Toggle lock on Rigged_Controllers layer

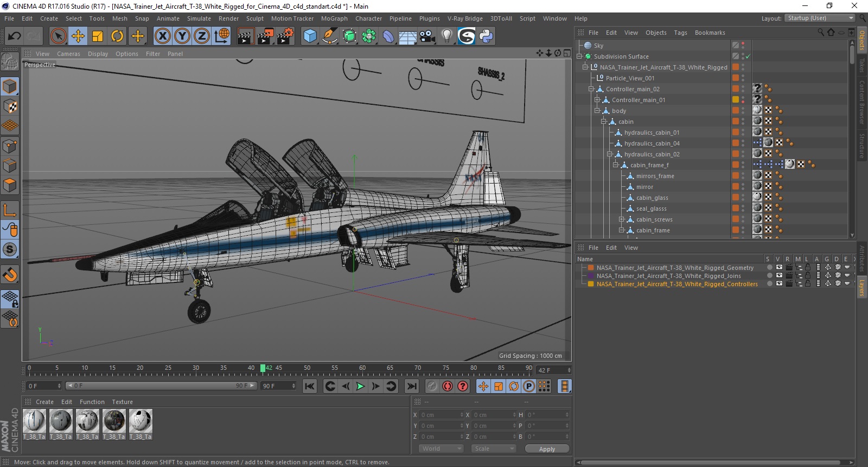coord(807,283)
